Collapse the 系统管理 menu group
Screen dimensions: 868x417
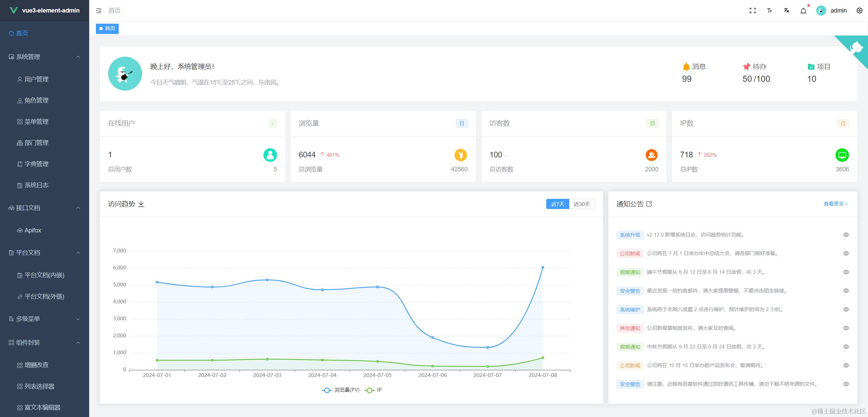pos(44,57)
